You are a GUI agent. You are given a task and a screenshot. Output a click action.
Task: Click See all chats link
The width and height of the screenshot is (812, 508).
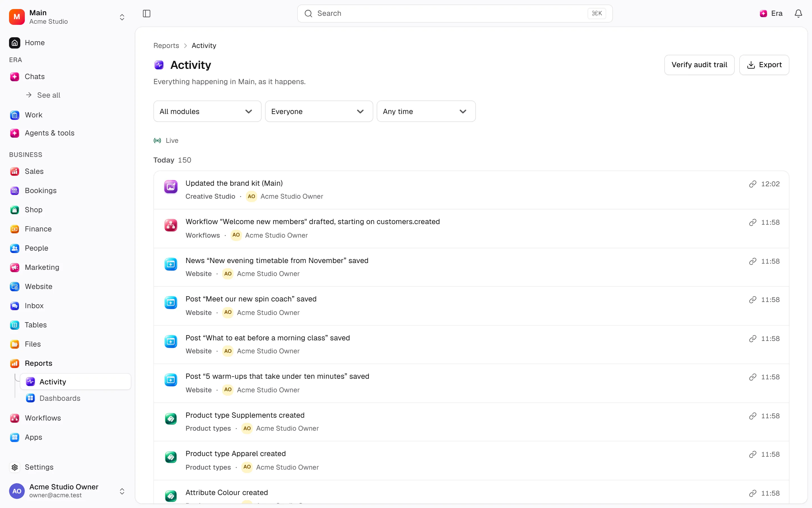tap(44, 95)
